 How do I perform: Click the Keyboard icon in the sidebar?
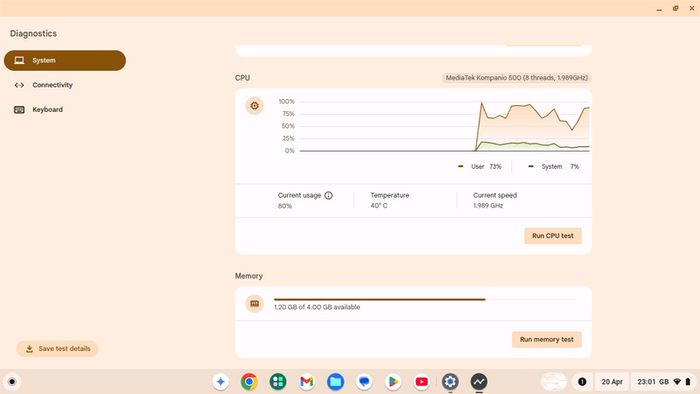click(x=19, y=109)
